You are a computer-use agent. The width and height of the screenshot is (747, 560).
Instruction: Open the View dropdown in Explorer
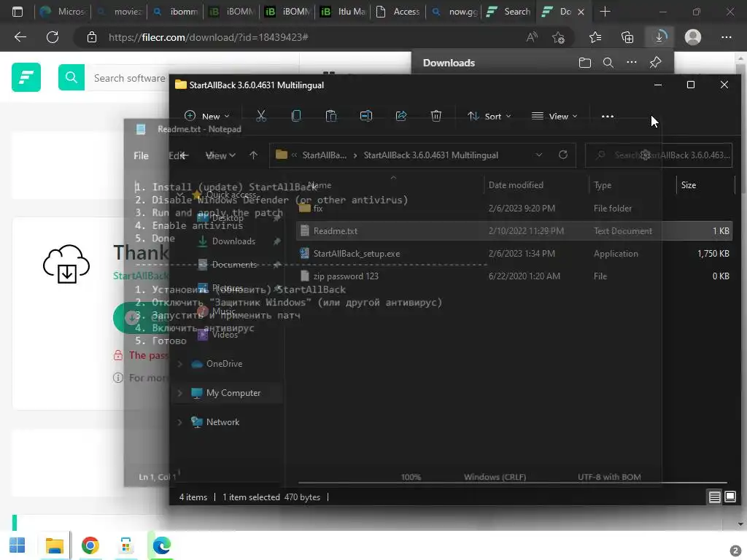pyautogui.click(x=554, y=116)
